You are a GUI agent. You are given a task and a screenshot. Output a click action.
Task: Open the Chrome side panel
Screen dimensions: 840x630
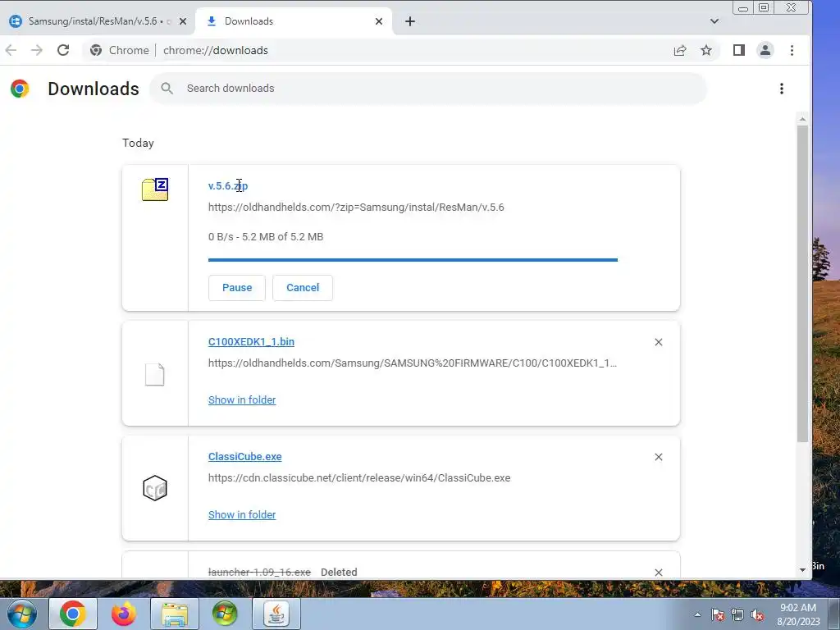click(739, 50)
